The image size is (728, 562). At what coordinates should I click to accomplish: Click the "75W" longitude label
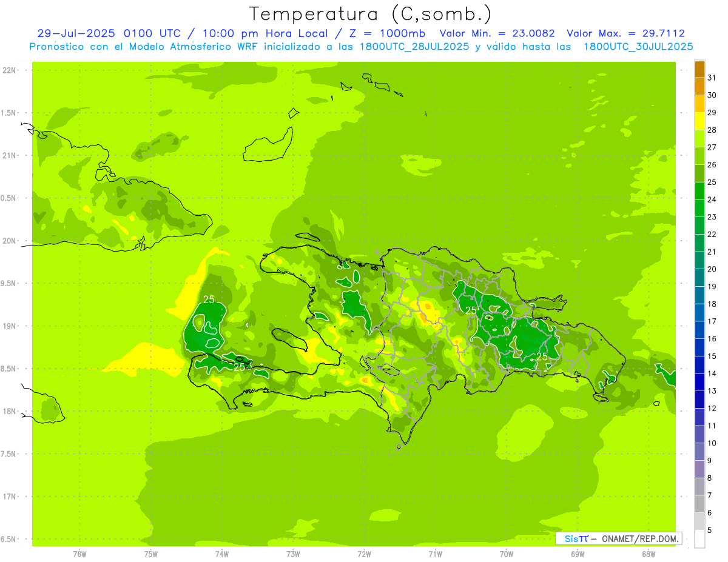[x=151, y=554]
